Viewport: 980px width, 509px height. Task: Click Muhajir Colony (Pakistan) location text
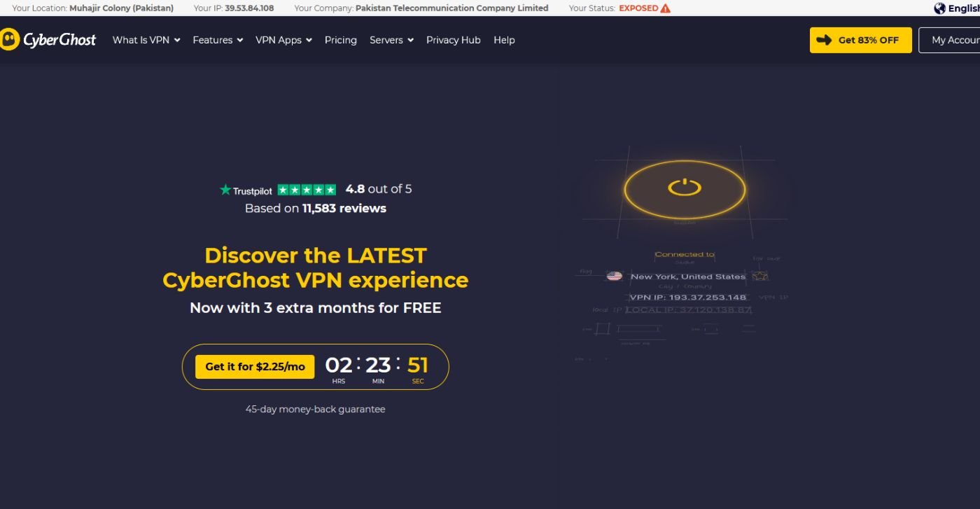pos(121,8)
